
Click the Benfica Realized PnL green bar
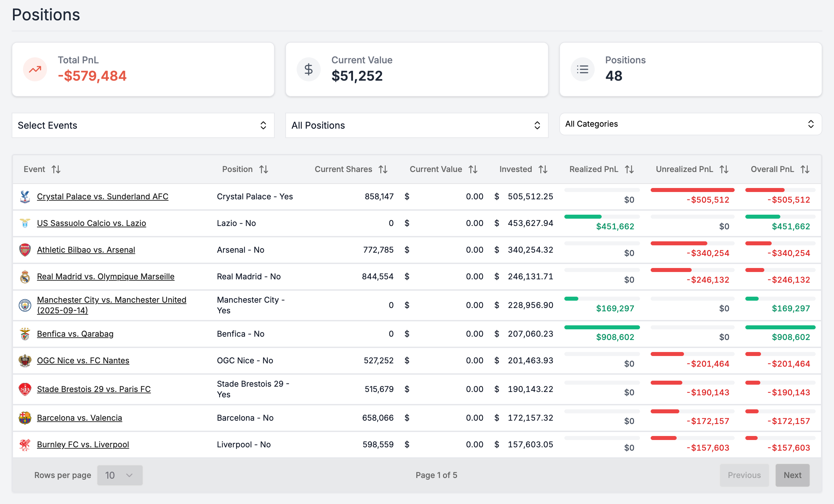click(x=602, y=327)
